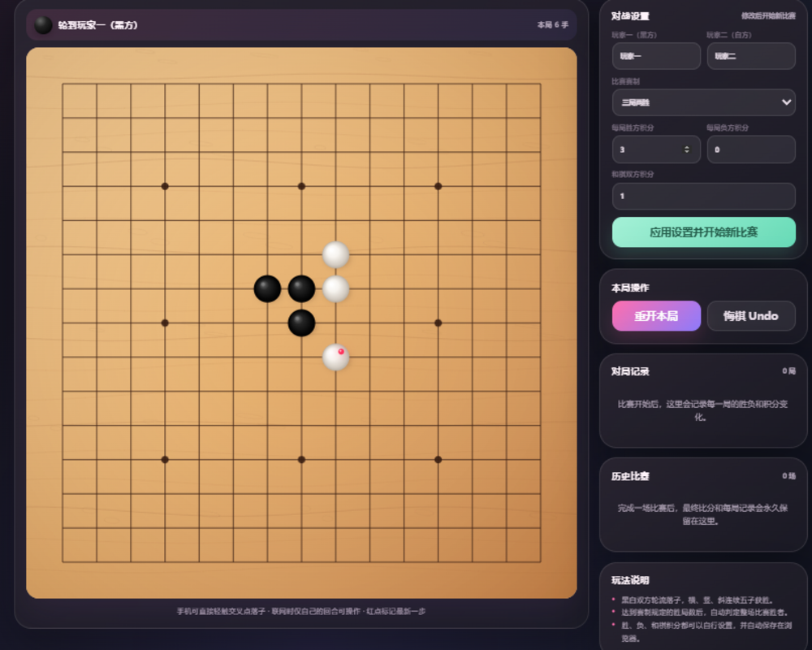Screen dimensions: 812x650
Task: Click the 历史比赛 section heading
Action: point(630,476)
